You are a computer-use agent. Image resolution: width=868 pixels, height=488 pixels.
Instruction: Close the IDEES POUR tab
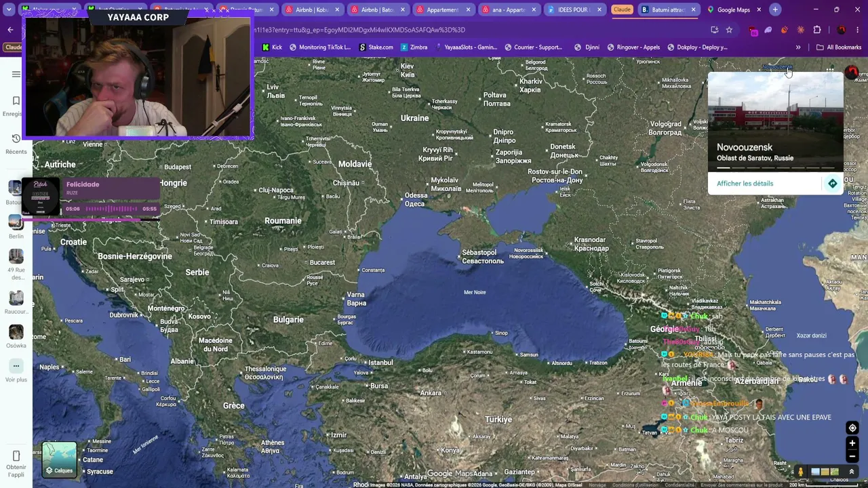[x=599, y=9]
